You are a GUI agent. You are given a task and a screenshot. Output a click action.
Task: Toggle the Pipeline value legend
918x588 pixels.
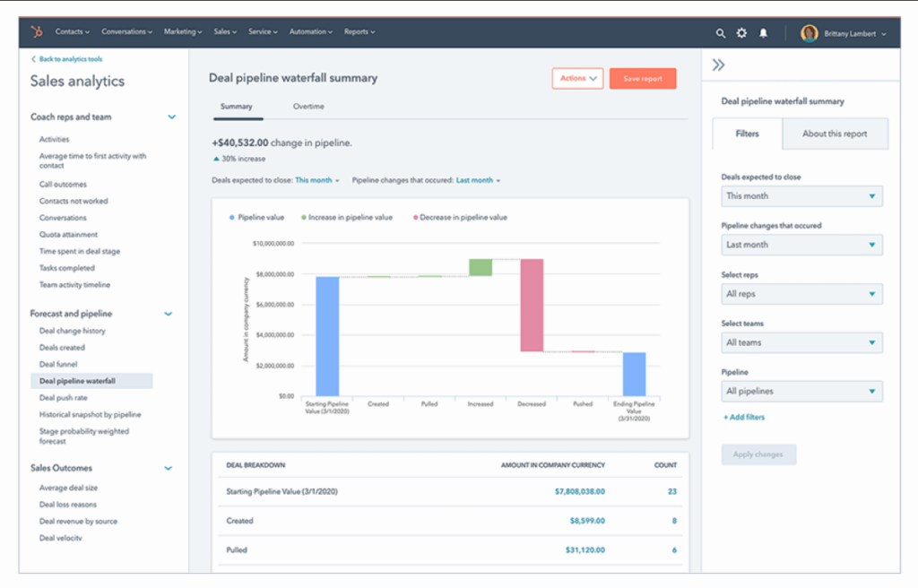256,217
